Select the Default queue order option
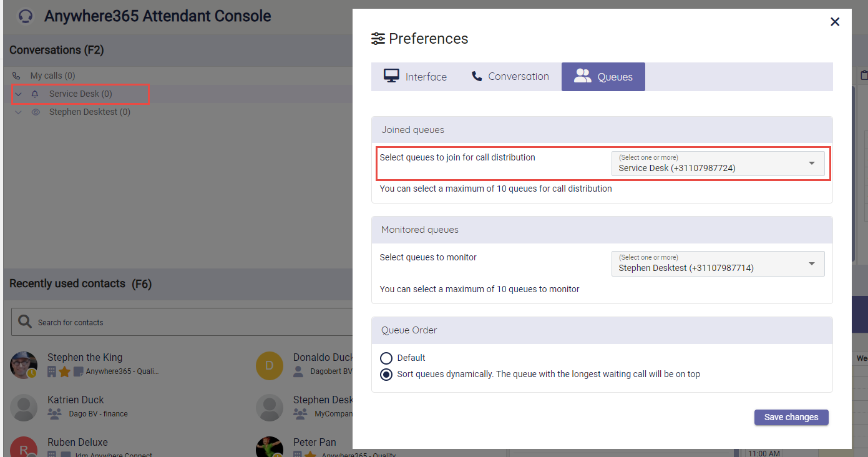The width and height of the screenshot is (868, 457). (x=386, y=358)
